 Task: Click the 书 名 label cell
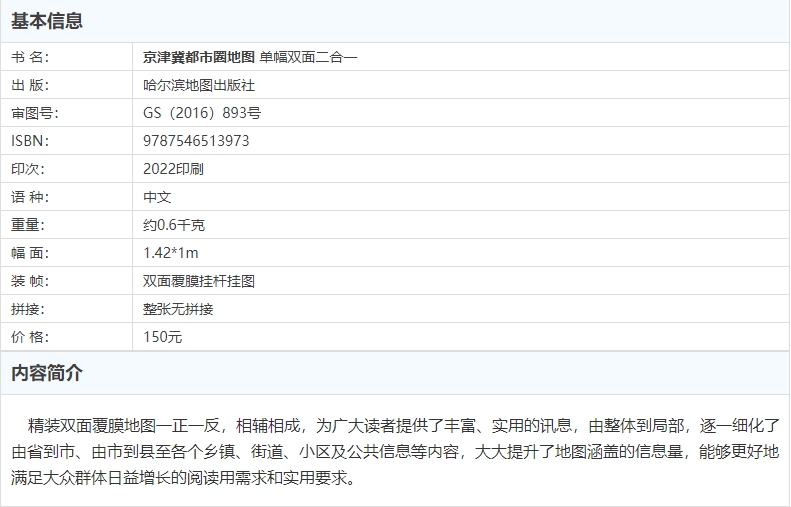pyautogui.click(x=66, y=57)
